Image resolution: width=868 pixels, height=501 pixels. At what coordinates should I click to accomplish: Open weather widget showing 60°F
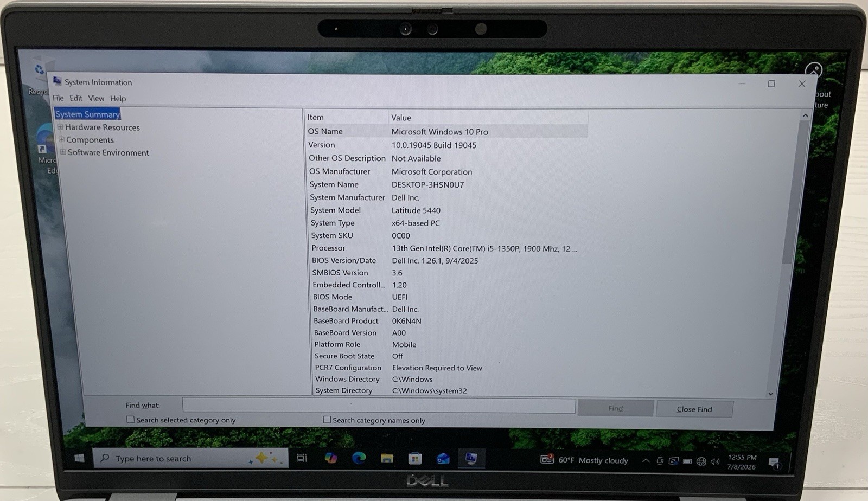click(x=584, y=460)
